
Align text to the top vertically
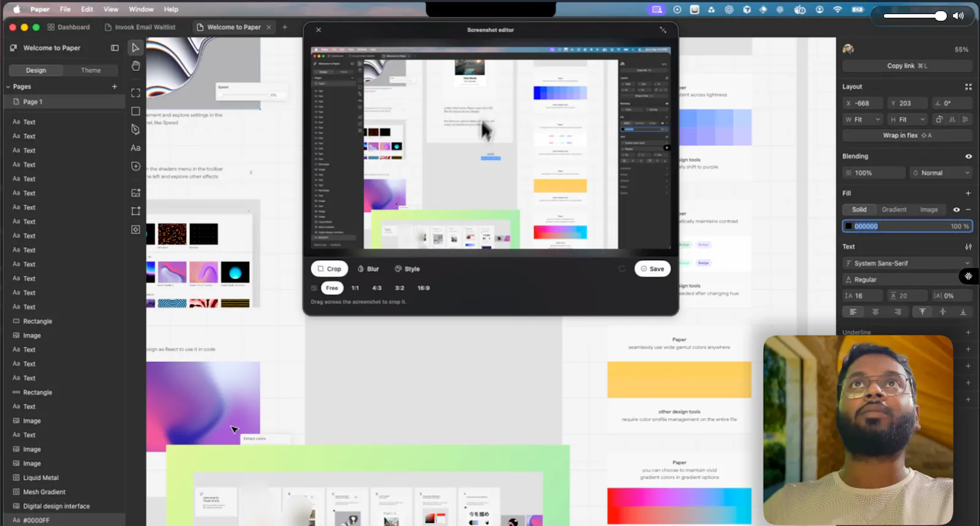tap(922, 312)
